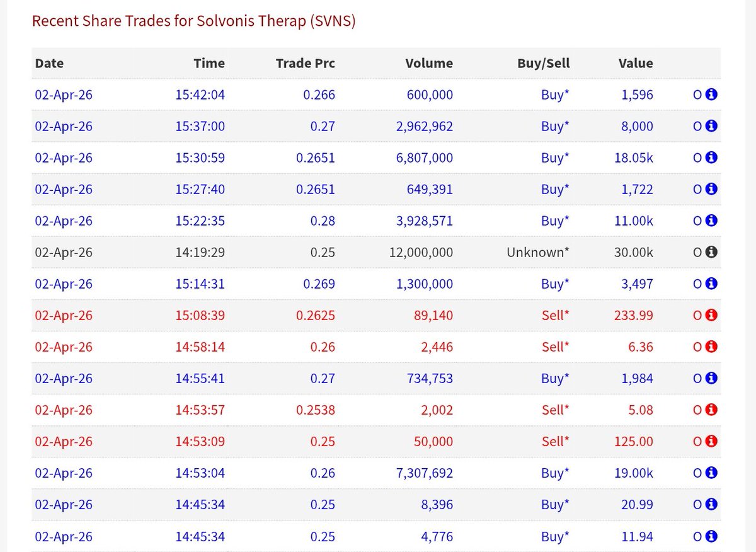Click the trade price 0.2651 at 15:30:59

[x=316, y=158]
